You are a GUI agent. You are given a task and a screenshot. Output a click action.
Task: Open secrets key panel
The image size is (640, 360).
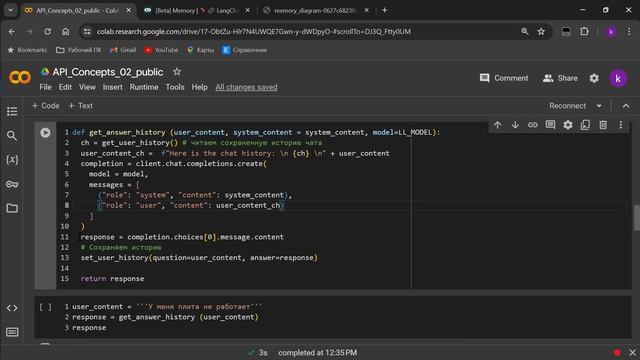pos(12,184)
